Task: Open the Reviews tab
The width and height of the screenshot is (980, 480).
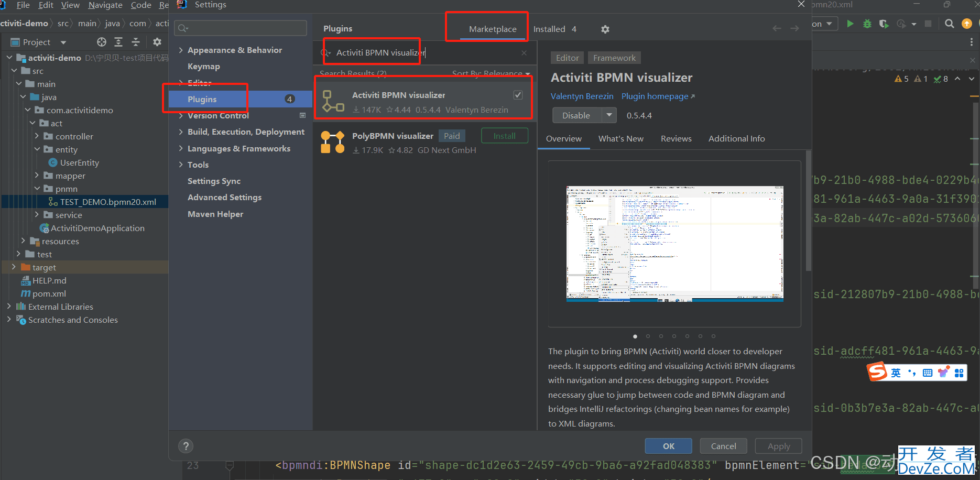Action: tap(676, 139)
